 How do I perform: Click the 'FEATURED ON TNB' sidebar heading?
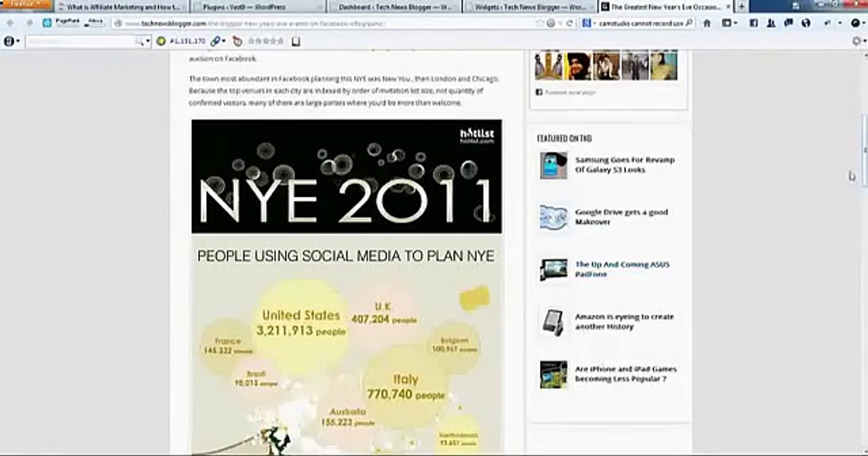tap(564, 138)
